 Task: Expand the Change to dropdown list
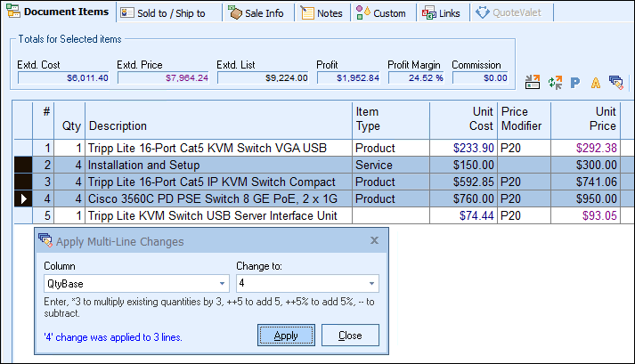coord(371,284)
